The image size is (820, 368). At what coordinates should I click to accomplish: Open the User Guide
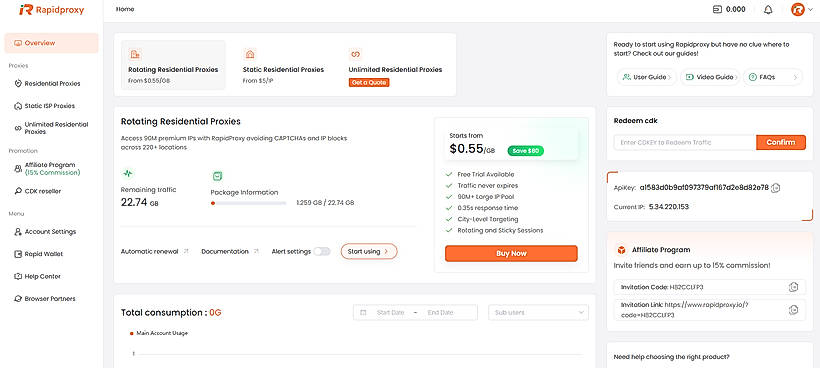(646, 77)
